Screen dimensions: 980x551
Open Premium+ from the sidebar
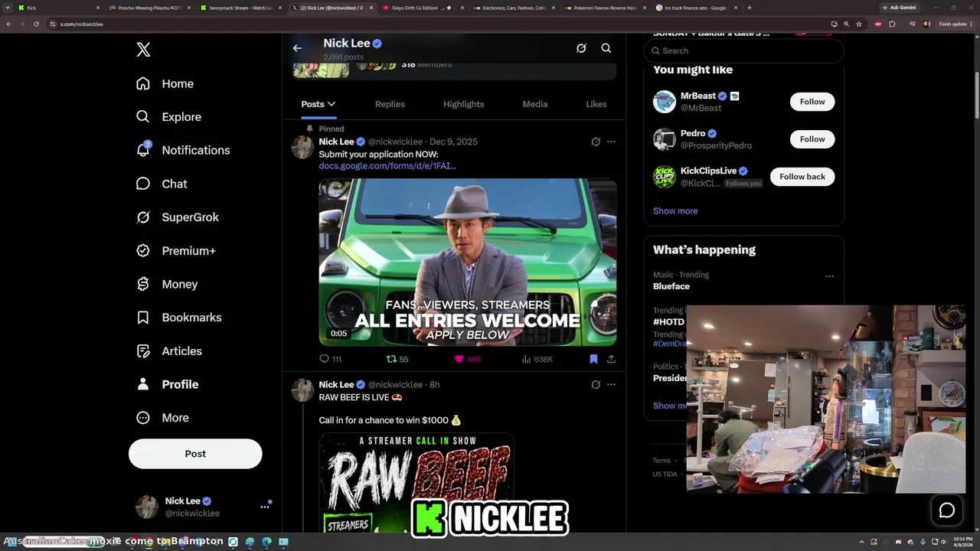[x=175, y=250]
